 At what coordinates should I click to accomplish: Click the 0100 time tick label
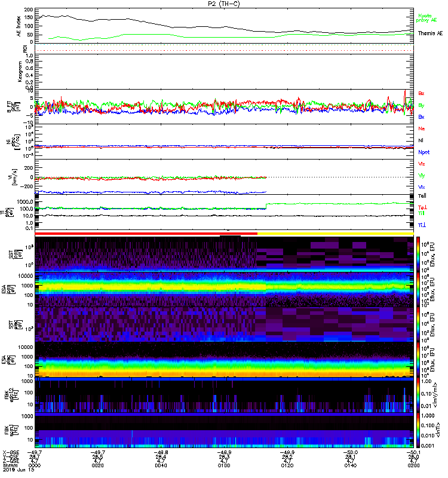224,465
